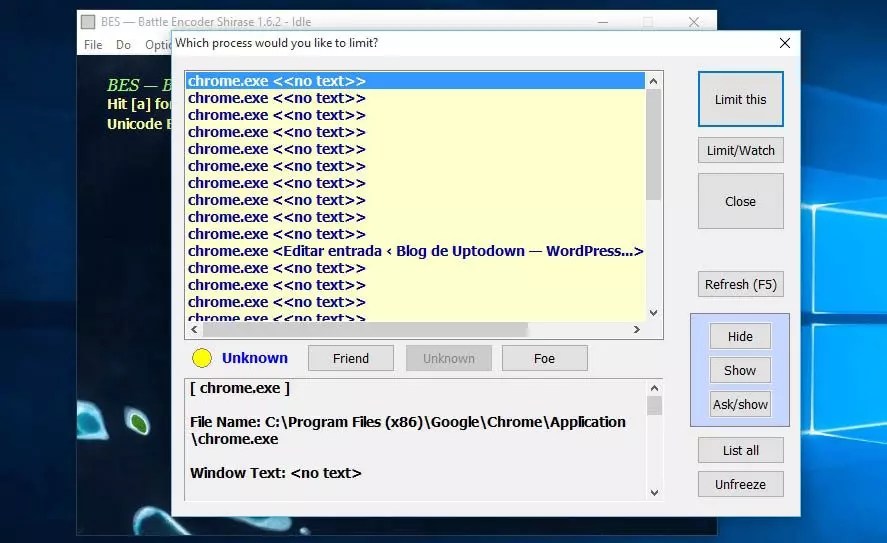Image resolution: width=887 pixels, height=543 pixels.
Task: Click the List all button
Action: (740, 450)
